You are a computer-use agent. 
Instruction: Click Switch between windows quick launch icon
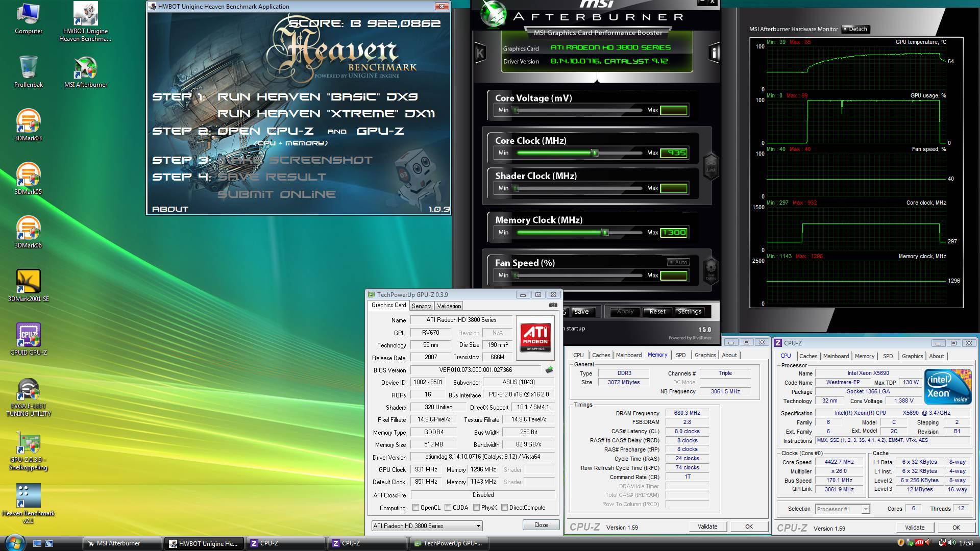[x=49, y=543]
